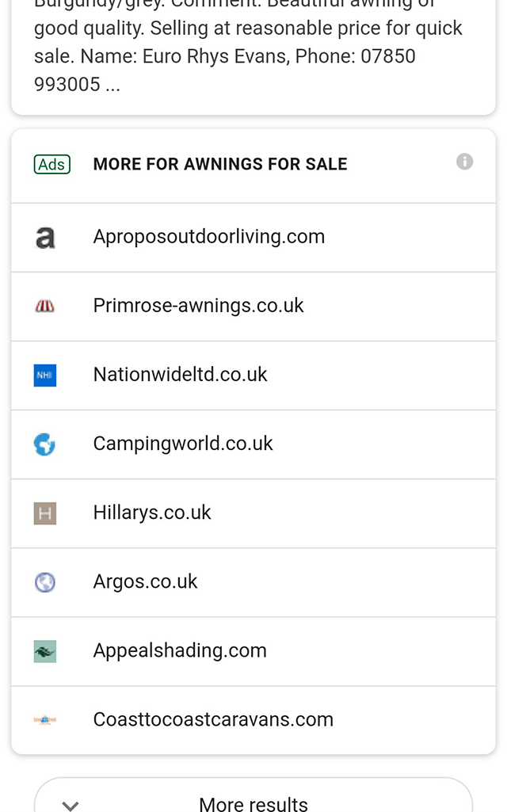Open the ads info icon

pos(465,162)
